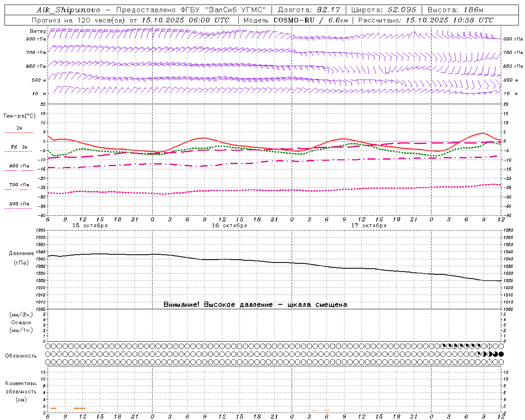Click the forecast start time 15.10.2025 06:00 UTC
This screenshot has height=420, width=525.
185,20
